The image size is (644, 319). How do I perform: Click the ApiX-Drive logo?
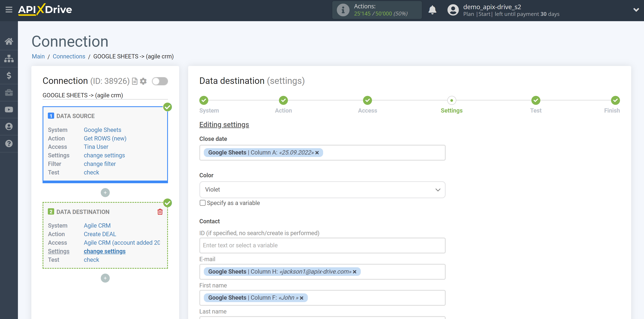coord(45,10)
